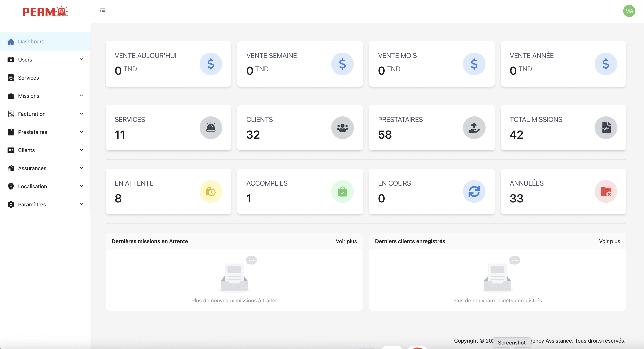Click Voir plus for derniers clients
644x349 pixels.
tap(609, 241)
